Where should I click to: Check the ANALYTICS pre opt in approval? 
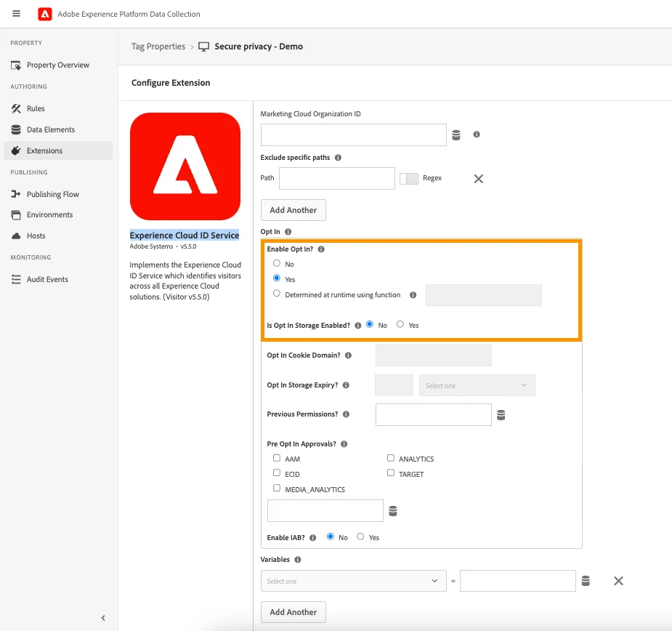391,458
